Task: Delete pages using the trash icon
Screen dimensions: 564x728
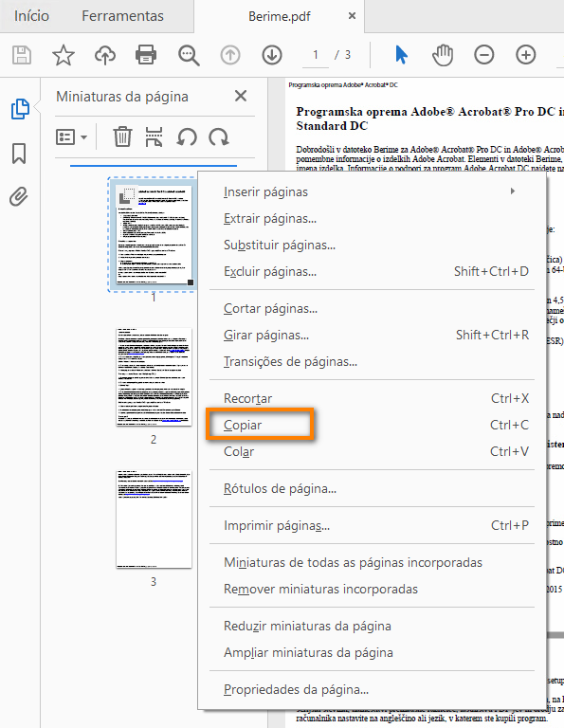Action: click(122, 136)
